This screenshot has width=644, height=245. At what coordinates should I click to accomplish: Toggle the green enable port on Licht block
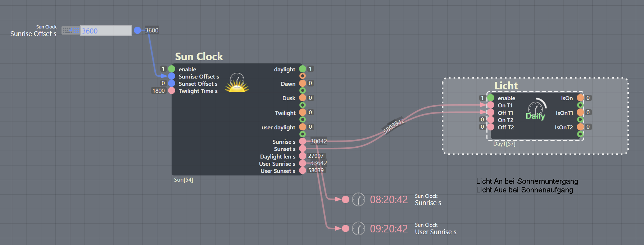pos(491,98)
